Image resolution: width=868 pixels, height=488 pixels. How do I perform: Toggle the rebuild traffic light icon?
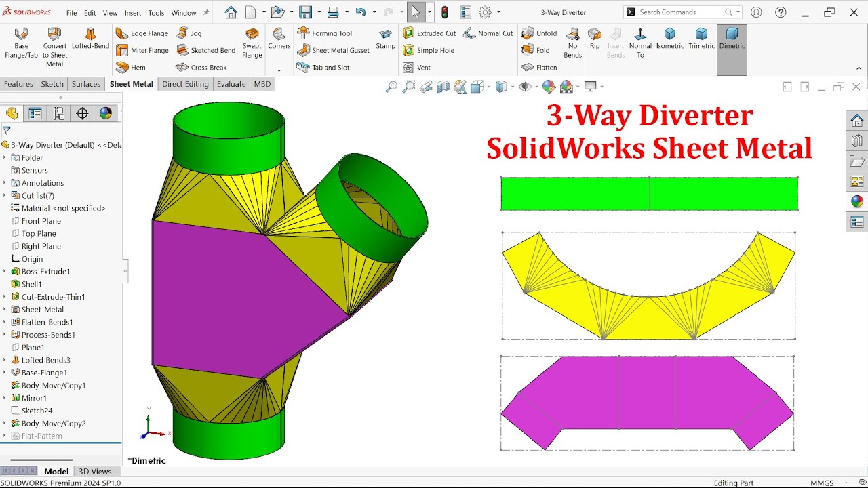pyautogui.click(x=445, y=12)
